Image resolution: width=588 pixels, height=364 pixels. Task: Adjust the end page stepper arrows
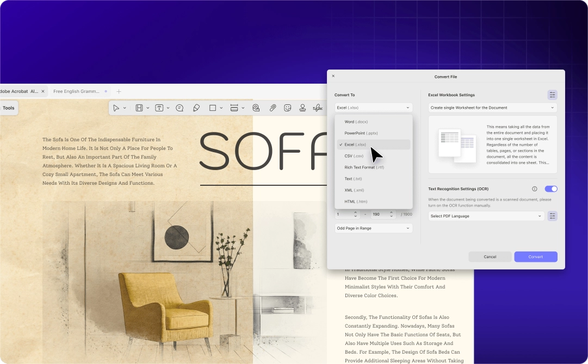[x=392, y=214]
